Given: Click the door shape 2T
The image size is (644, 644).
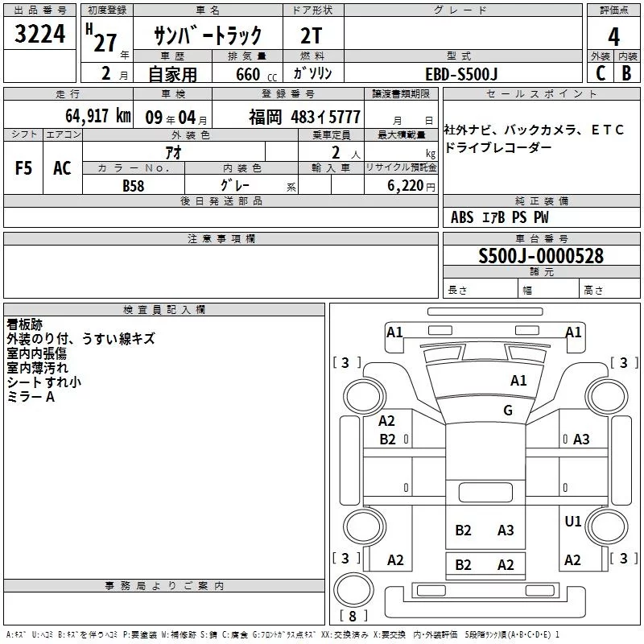Looking at the screenshot, I should [x=312, y=36].
